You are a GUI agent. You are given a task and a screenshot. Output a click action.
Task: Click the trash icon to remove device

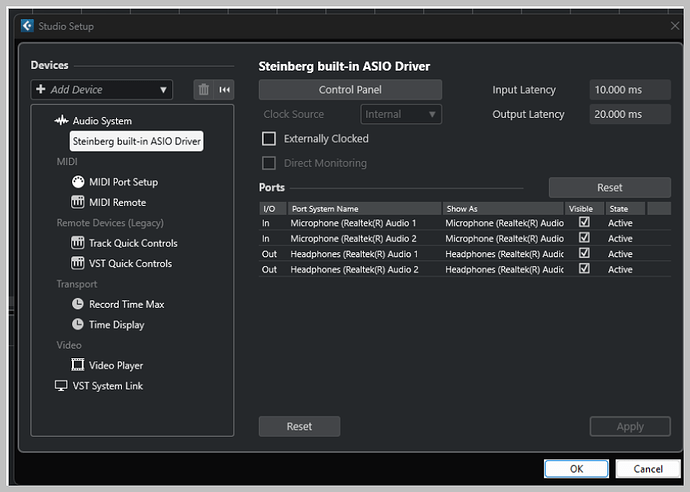[x=203, y=90]
